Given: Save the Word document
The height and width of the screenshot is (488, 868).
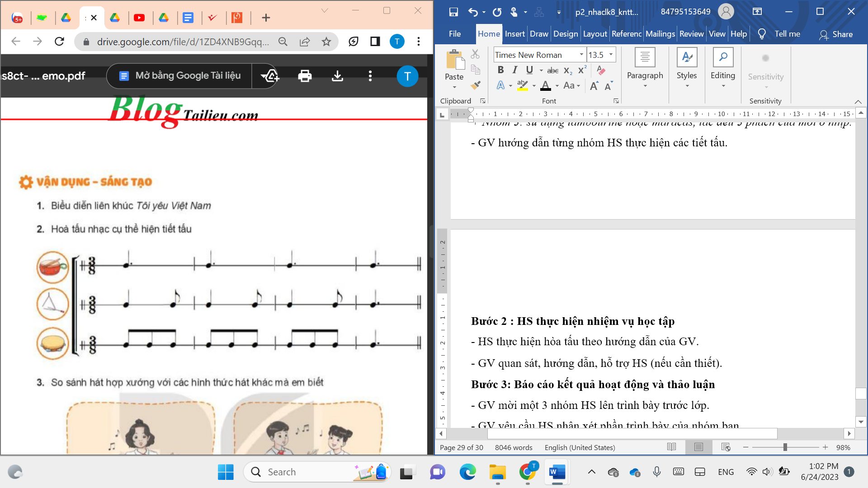Looking at the screenshot, I should tap(453, 12).
